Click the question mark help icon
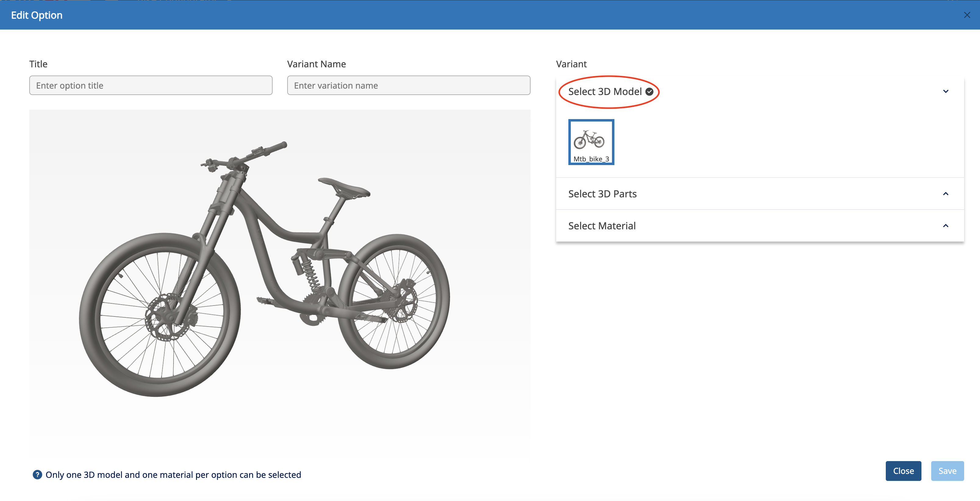The height and width of the screenshot is (501, 980). [x=37, y=475]
